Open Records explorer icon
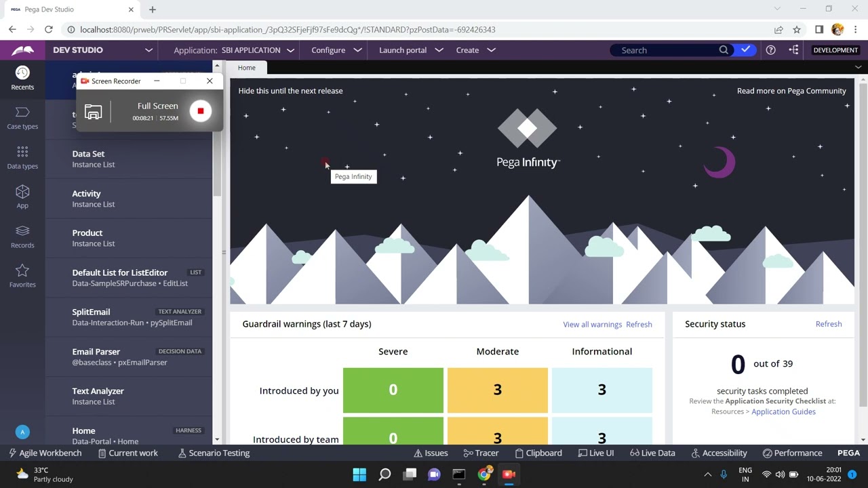This screenshot has height=488, width=868. coord(22,236)
